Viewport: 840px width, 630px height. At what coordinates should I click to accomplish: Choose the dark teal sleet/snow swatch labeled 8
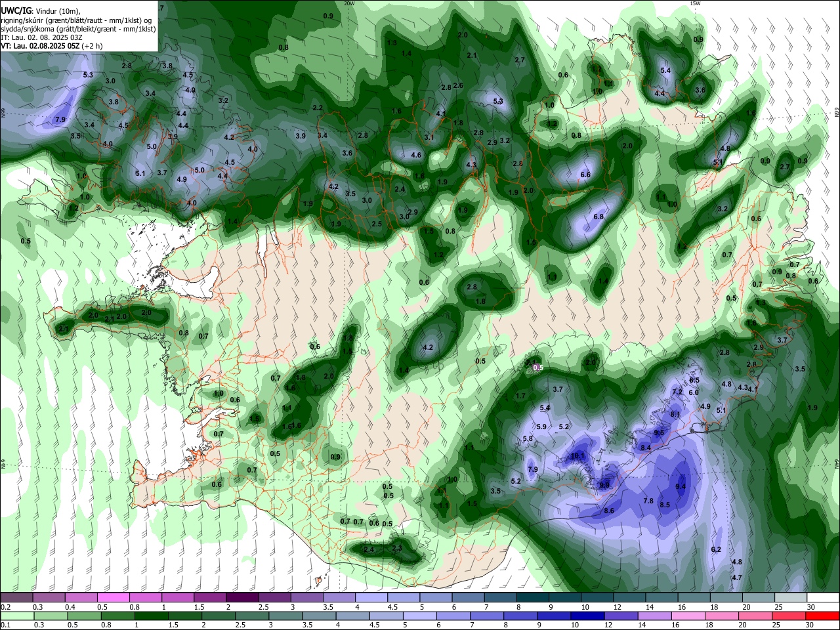[533, 597]
